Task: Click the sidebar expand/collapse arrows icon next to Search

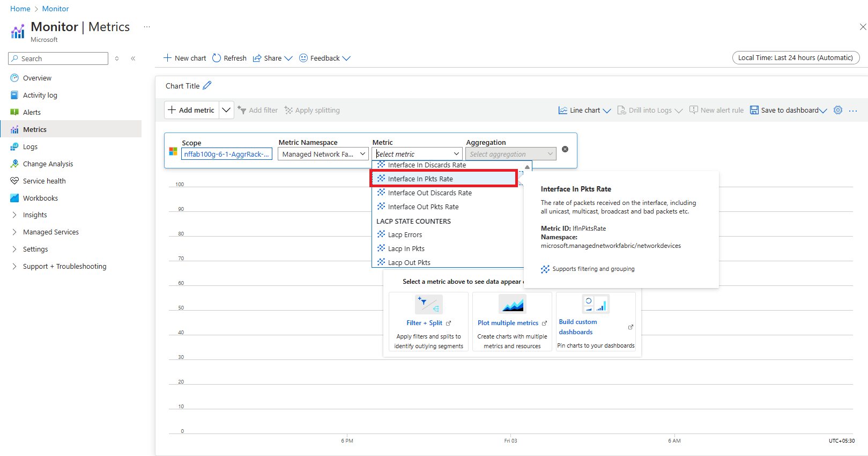Action: (117, 58)
